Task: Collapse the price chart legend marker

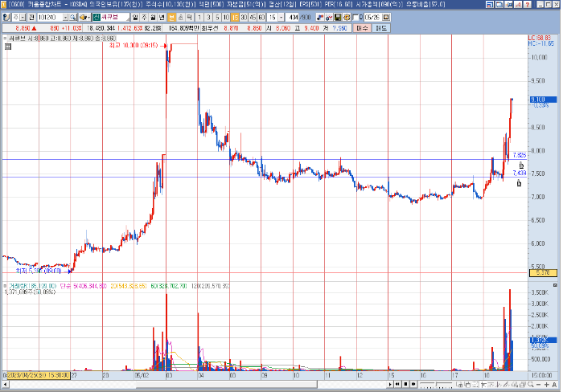Action: (x=5, y=38)
